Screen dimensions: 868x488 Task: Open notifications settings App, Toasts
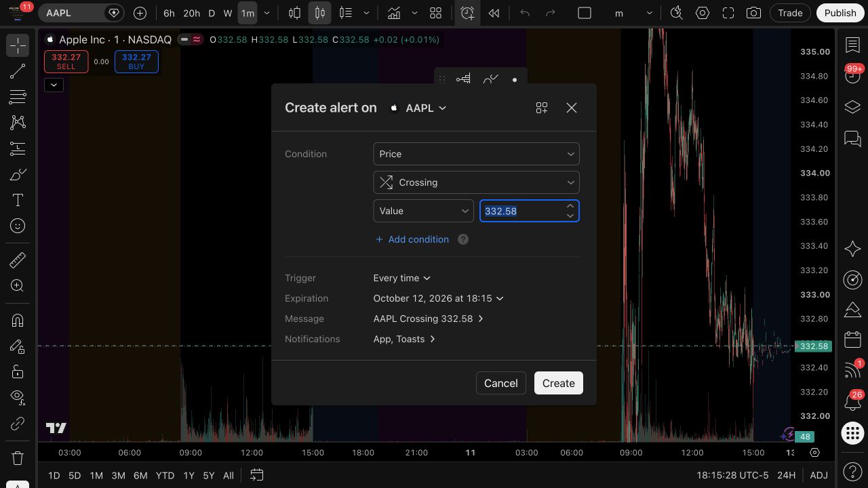coord(404,339)
